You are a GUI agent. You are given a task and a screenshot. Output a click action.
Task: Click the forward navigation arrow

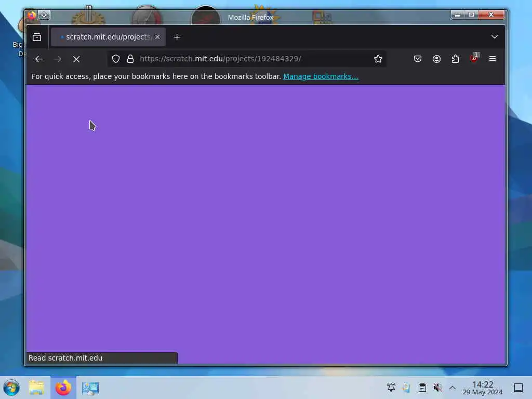click(58, 59)
